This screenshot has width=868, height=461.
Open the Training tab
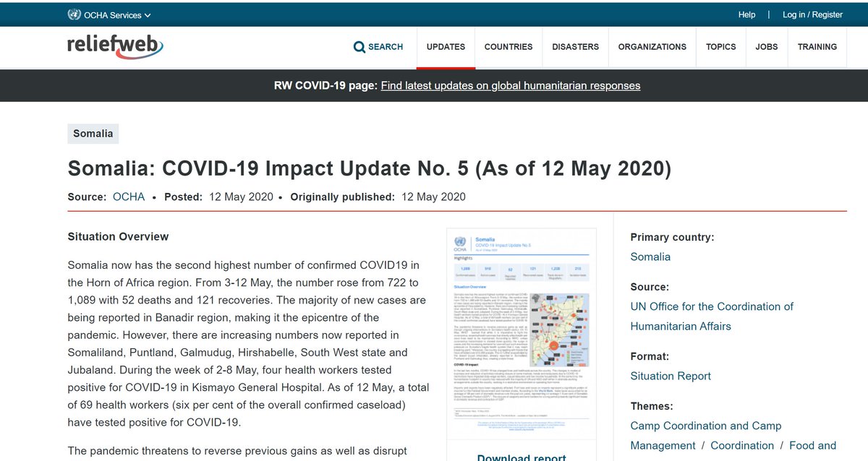[x=817, y=47]
